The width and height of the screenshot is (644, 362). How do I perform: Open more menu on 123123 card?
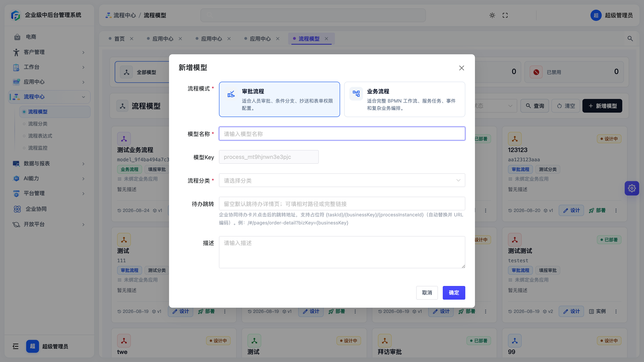tap(616, 210)
